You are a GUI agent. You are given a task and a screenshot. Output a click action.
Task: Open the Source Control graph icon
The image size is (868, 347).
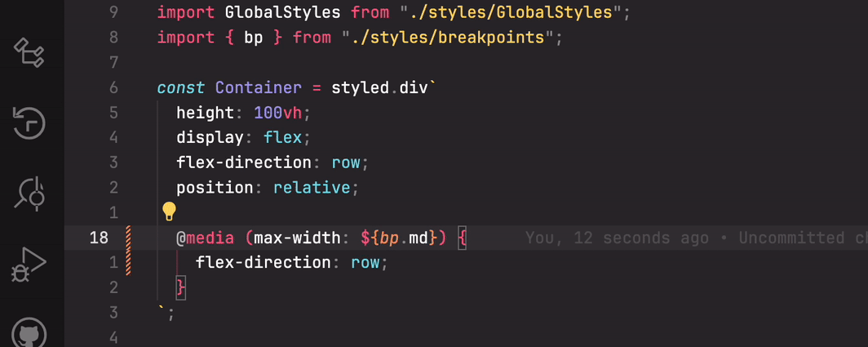tap(29, 51)
